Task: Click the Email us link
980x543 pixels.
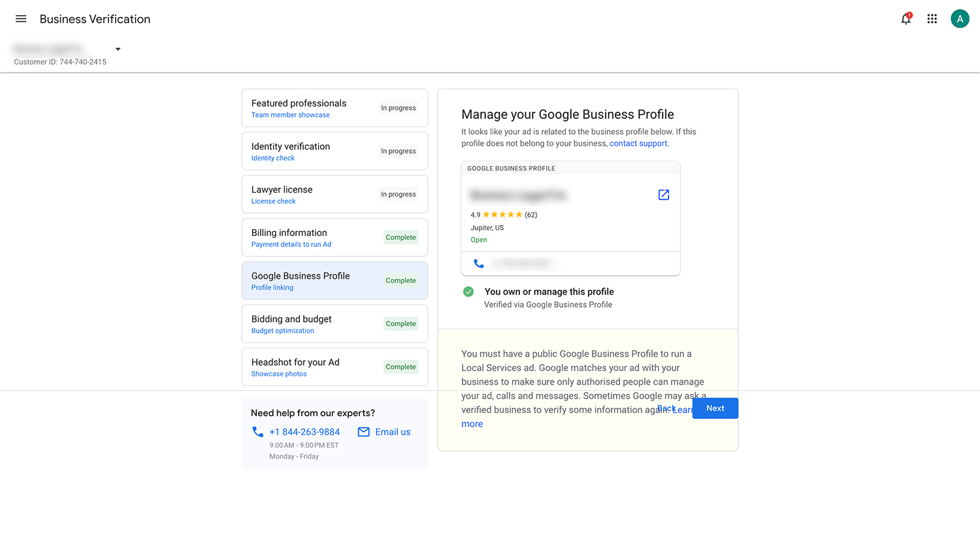Action: 393,432
